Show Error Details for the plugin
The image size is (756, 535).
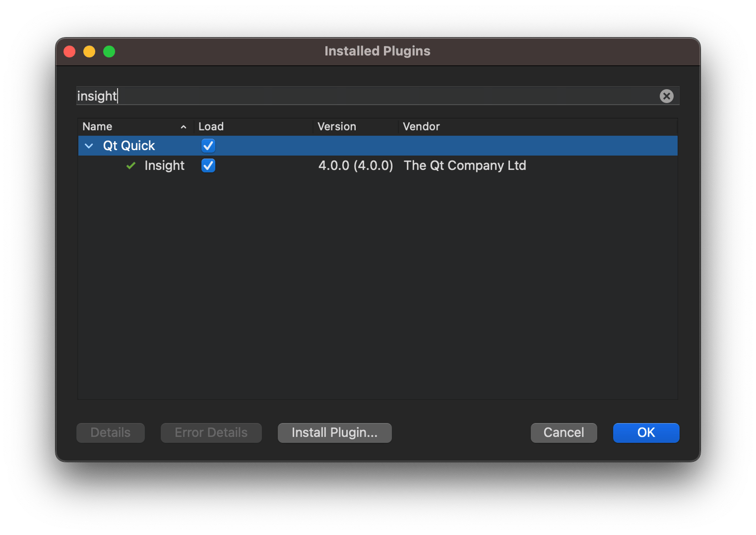point(211,433)
